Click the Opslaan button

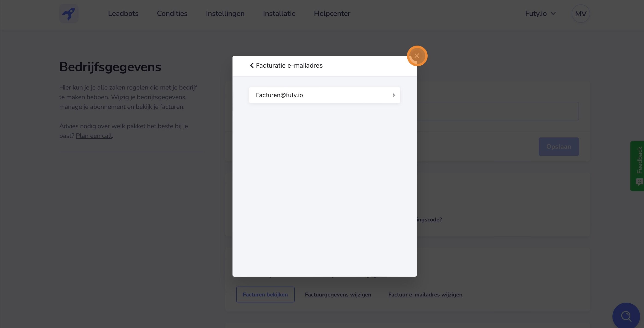(559, 147)
